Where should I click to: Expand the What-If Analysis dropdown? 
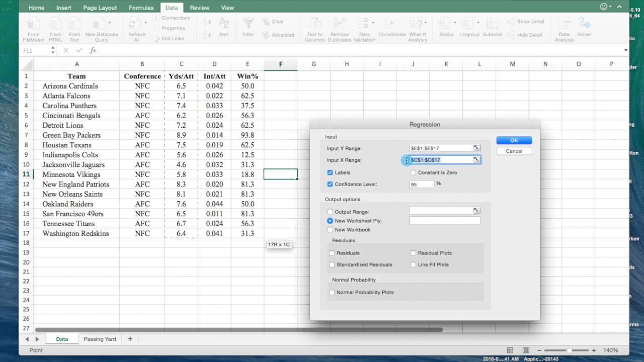point(425,23)
